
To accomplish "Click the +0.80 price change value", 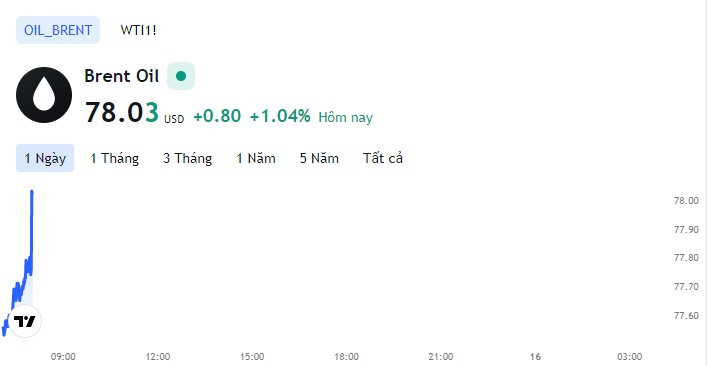I will point(217,116).
